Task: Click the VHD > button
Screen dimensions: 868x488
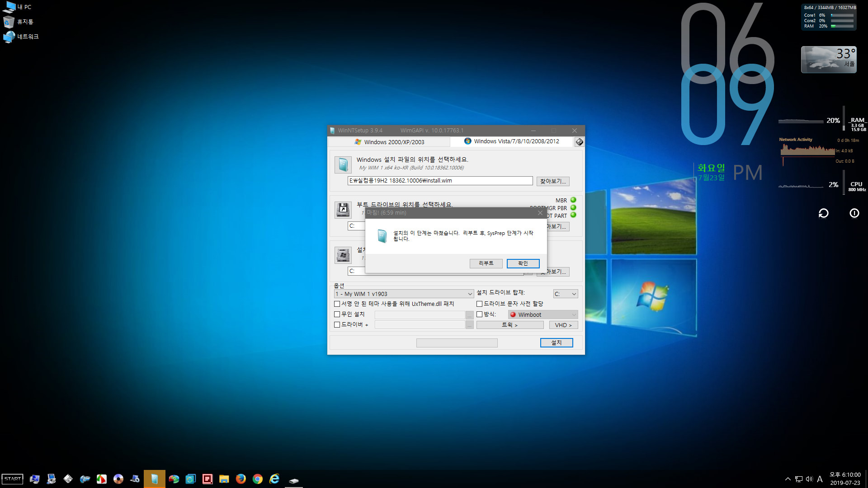Action: pos(563,325)
